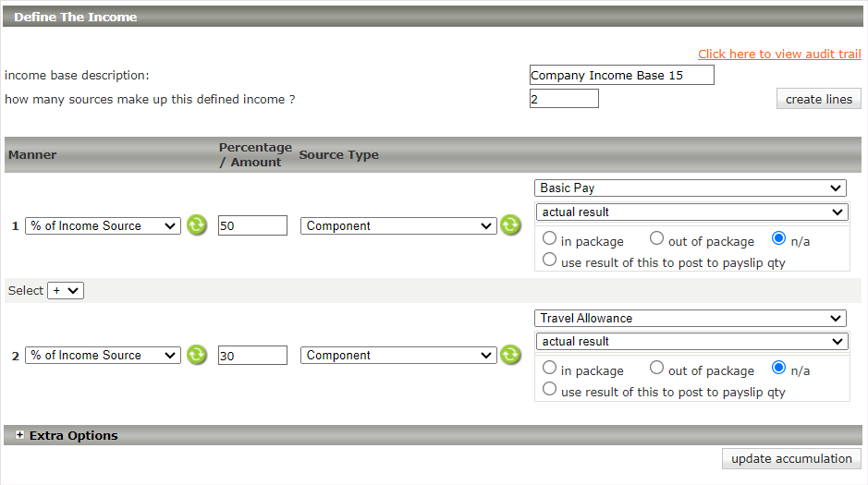The height and width of the screenshot is (485, 868).
Task: Select 'n/a' radio in Travel Allowance row
Action: coord(778,369)
